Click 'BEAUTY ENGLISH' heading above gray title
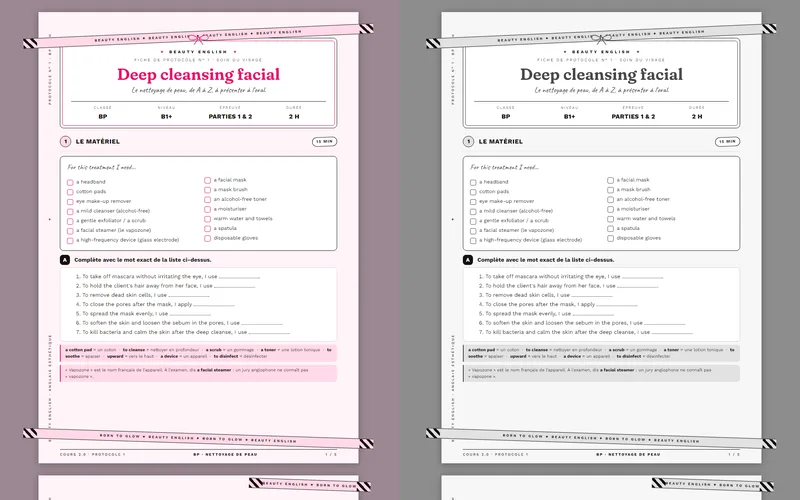Screen dimensions: 800x500 coord(601,52)
